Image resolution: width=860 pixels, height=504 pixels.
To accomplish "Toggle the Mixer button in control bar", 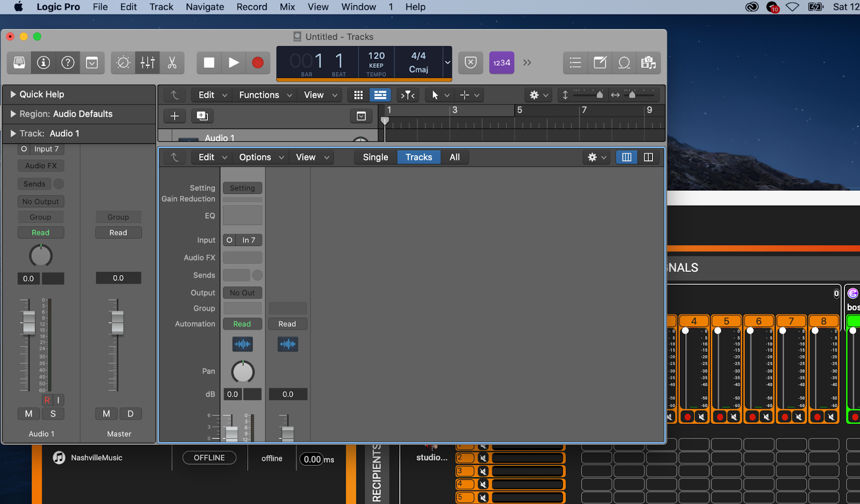I will [148, 63].
